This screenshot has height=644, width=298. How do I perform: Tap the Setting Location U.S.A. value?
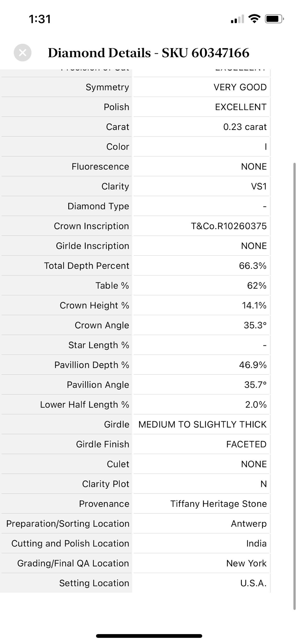[253, 583]
